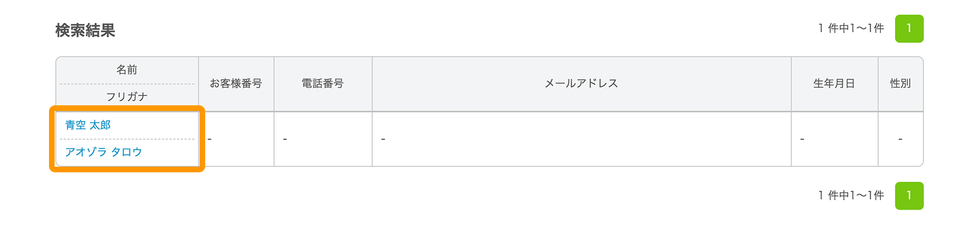This screenshot has height=226, width=980.
Task: Click the 性別 column header
Action: click(x=900, y=83)
